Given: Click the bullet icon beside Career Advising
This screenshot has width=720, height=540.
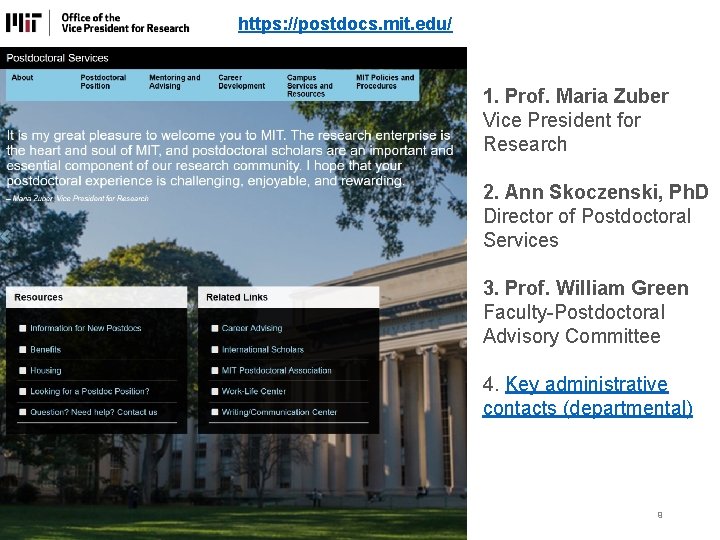Looking at the screenshot, I should click(214, 328).
